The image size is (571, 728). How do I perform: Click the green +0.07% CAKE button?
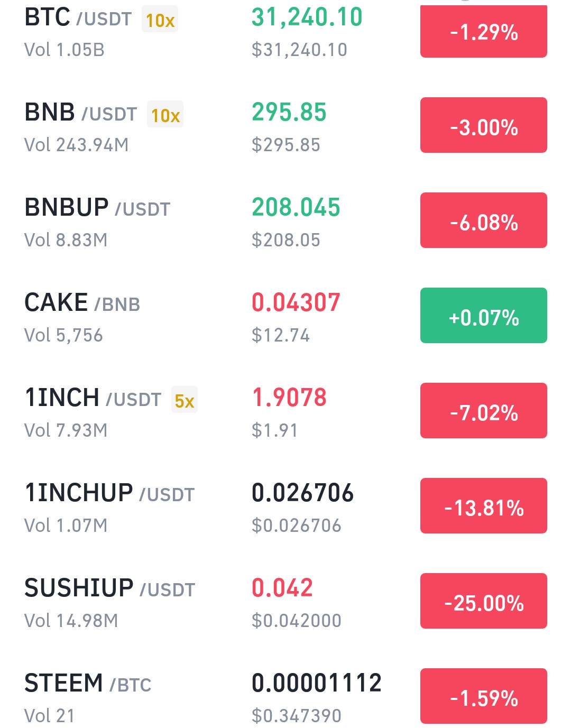483,316
